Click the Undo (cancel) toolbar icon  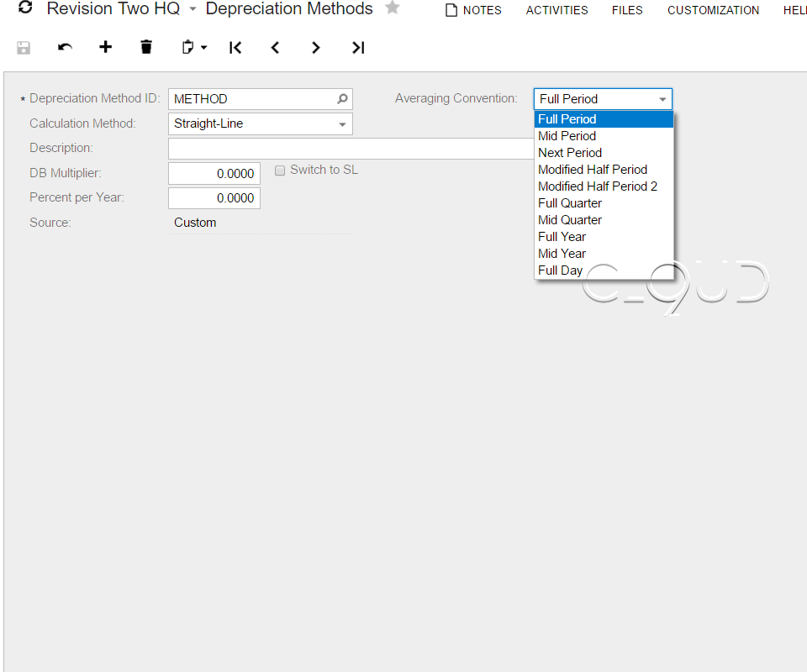tap(65, 48)
